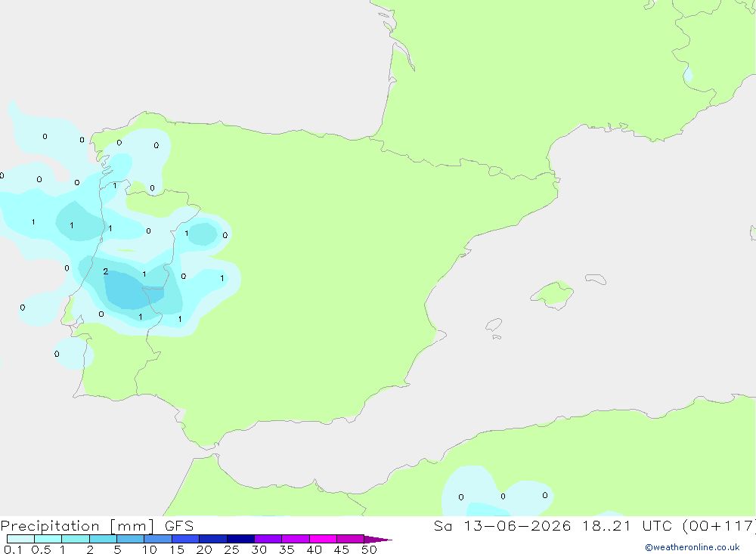Click the legend tick label "20"
The width and height of the screenshot is (756, 554).
point(204,549)
